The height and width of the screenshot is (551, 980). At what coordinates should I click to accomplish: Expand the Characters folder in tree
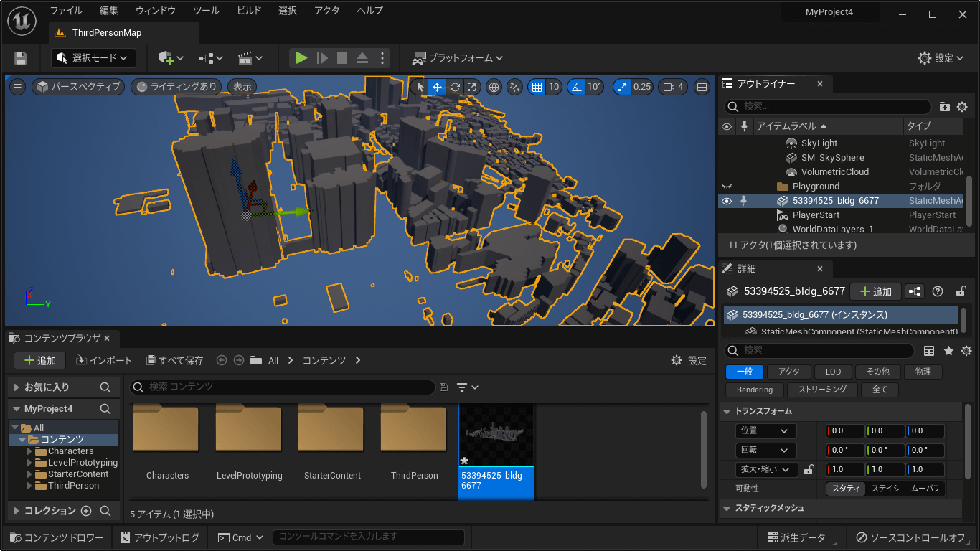tap(29, 451)
